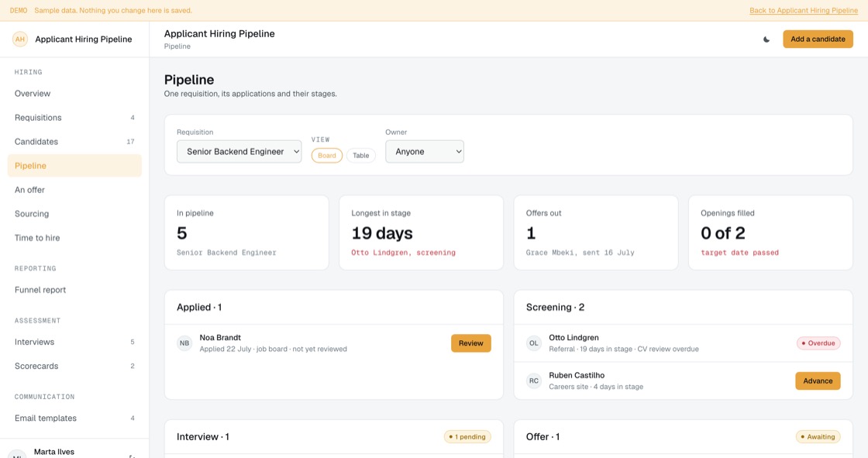Open the Funnel report
The height and width of the screenshot is (458, 868).
[74, 290]
